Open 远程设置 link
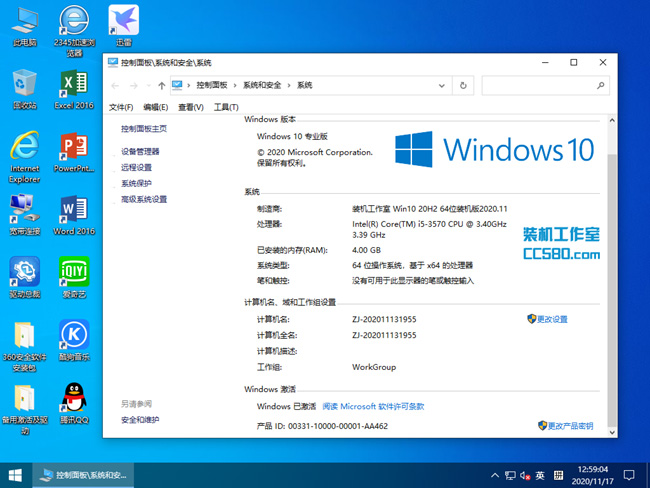 136,168
